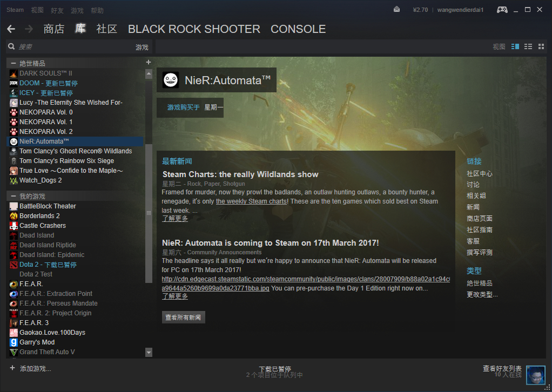Click the Borderlands 2 game icon
The width and height of the screenshot is (552, 392).
[14, 216]
